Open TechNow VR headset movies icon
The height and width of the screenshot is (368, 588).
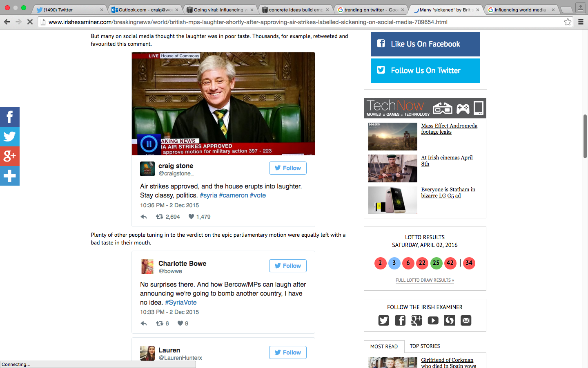pos(443,108)
